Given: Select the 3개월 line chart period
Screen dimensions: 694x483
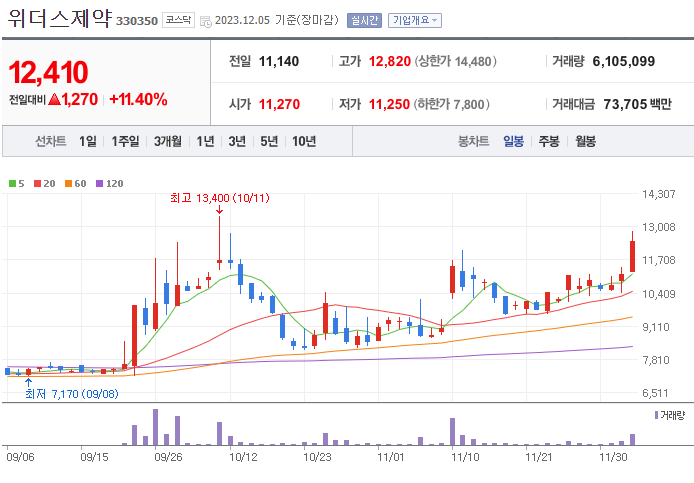Looking at the screenshot, I should [168, 141].
